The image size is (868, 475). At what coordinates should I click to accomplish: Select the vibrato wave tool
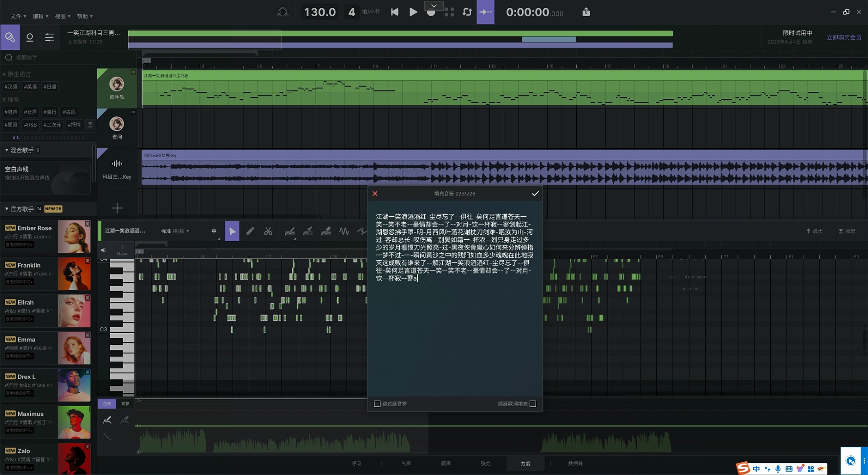pyautogui.click(x=344, y=231)
